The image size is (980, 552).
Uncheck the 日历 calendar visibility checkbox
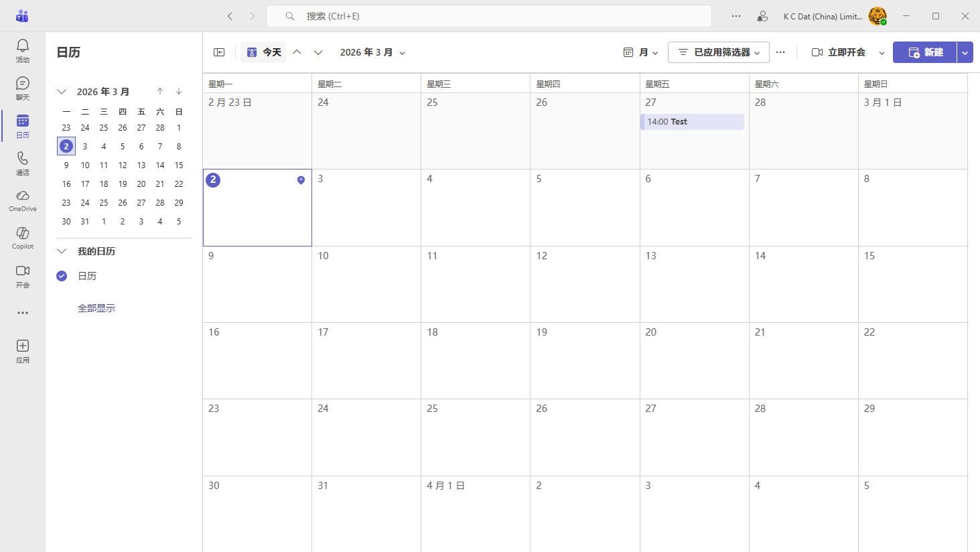(x=62, y=275)
